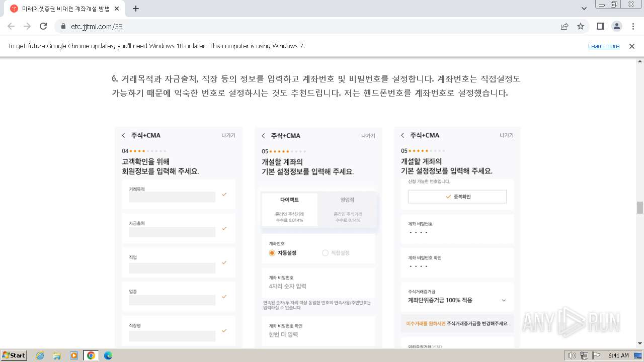Screen dimensions: 644x362
Task: Click back chevron in step 04 screen
Action: click(x=123, y=135)
